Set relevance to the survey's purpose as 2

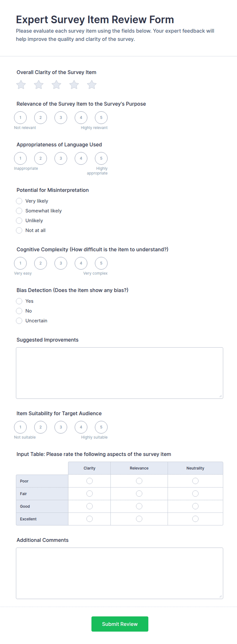pyautogui.click(x=41, y=118)
